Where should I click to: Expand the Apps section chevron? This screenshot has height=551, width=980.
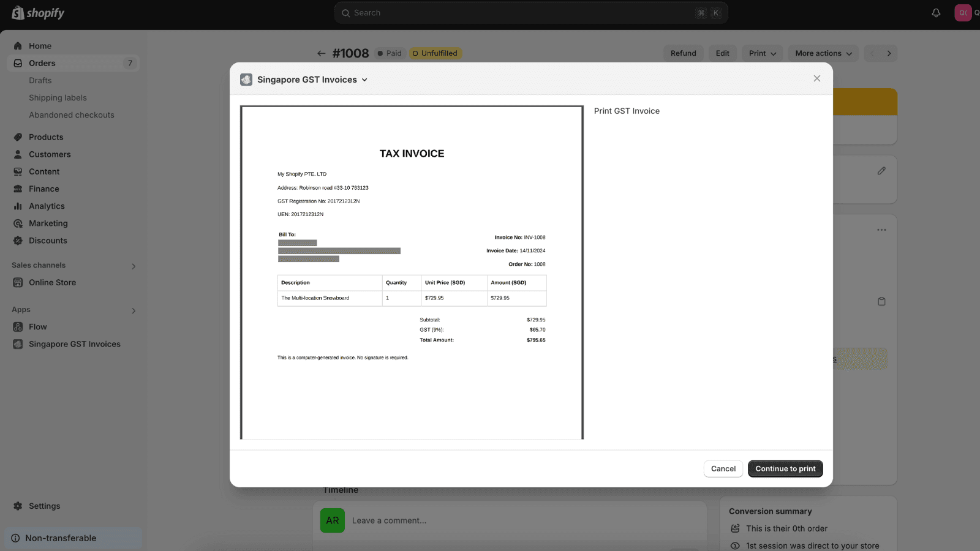(x=134, y=310)
